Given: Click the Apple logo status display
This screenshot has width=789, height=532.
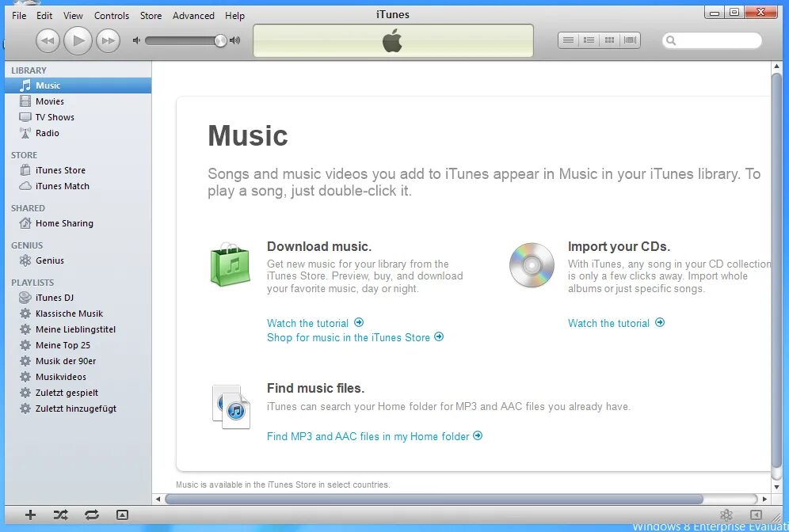Looking at the screenshot, I should 393,40.
